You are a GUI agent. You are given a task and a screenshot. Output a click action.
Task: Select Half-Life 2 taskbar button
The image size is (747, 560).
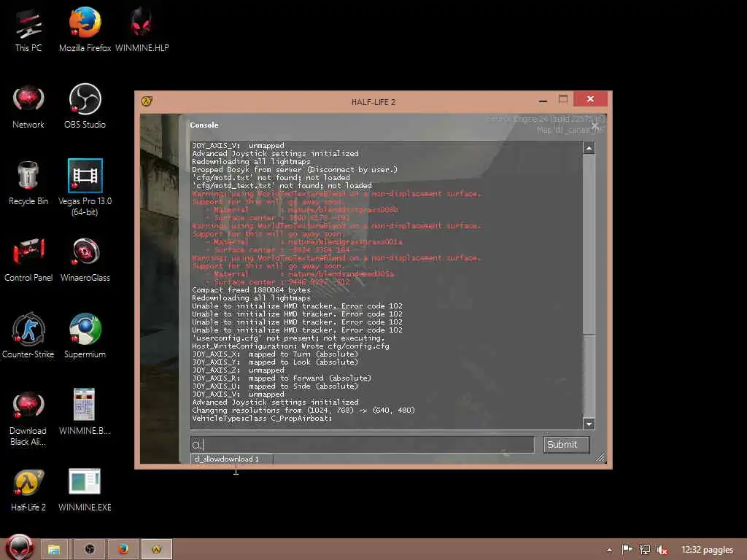[157, 549]
